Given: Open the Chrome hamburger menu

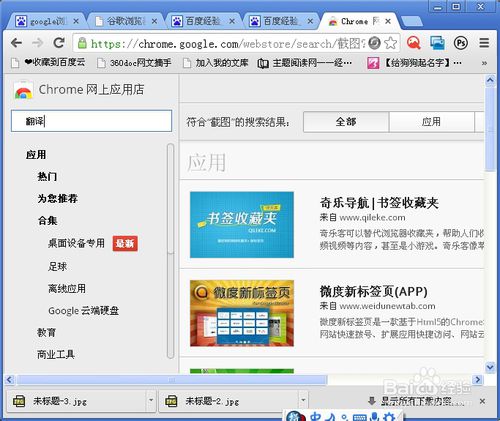Looking at the screenshot, I should point(484,43).
